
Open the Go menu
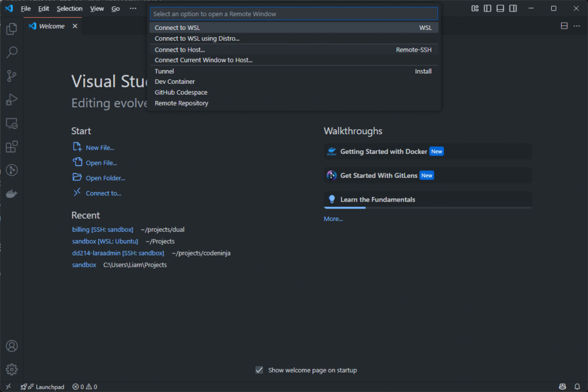tap(115, 8)
